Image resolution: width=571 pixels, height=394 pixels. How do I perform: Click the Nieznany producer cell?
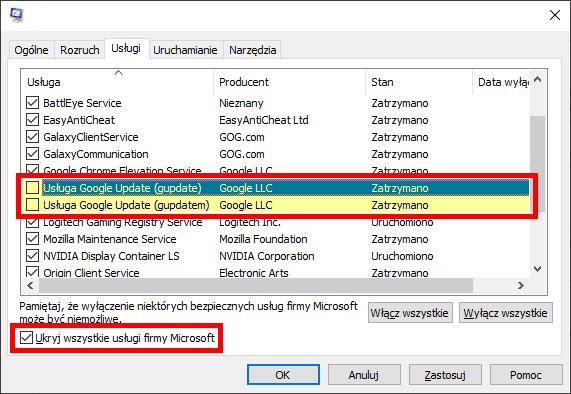click(x=241, y=103)
